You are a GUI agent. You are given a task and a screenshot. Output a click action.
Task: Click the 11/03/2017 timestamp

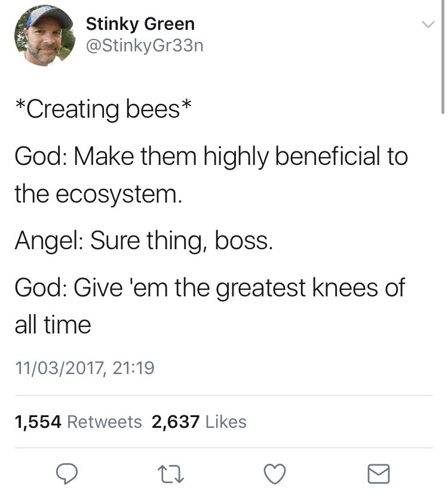84,368
